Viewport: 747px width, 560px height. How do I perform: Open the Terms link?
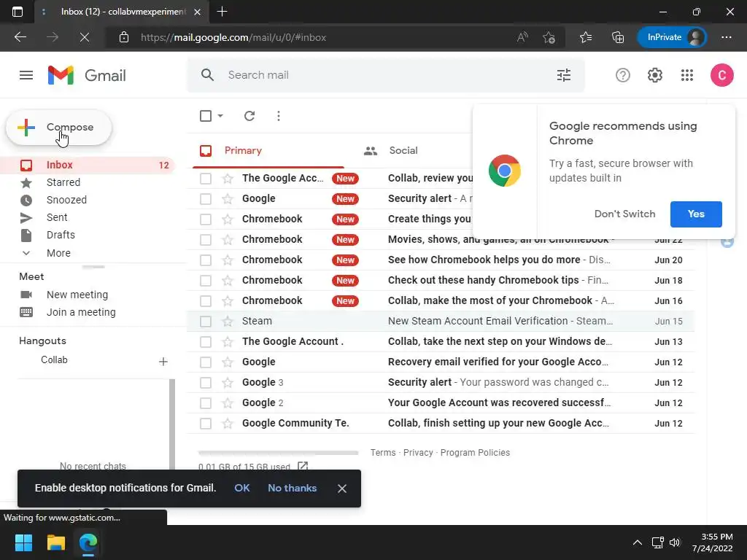pos(383,452)
